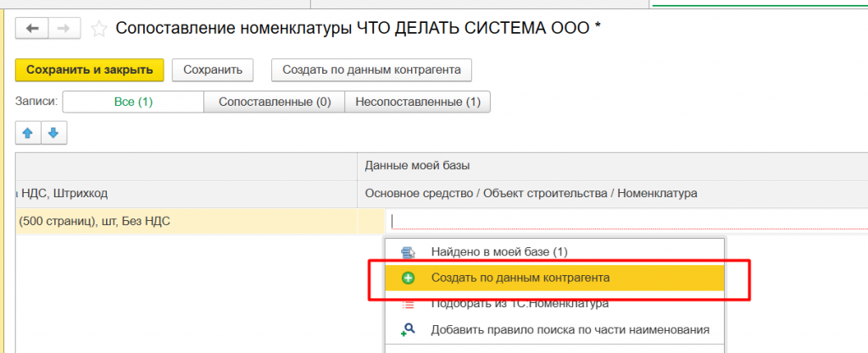Select row cell (500 страниц), шт, Без НДС
Viewport: 868px width, 353px height.
186,222
